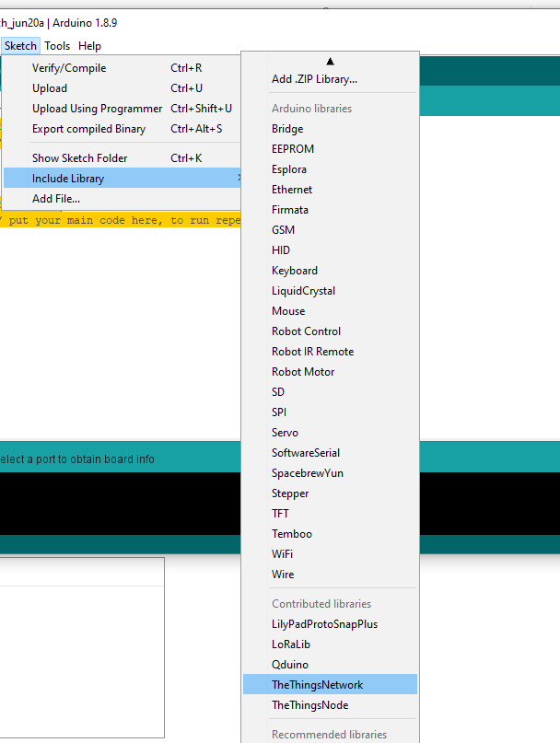Include the Ethernet library

330,190
